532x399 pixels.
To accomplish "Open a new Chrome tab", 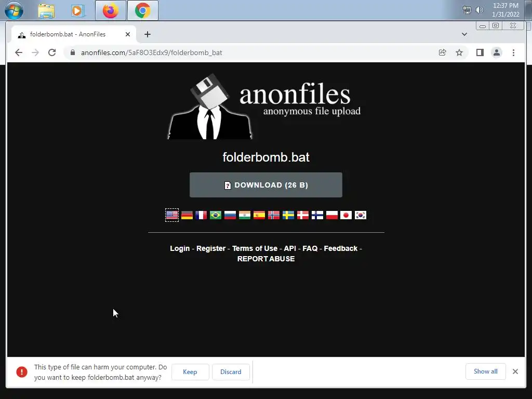I will click(x=147, y=34).
